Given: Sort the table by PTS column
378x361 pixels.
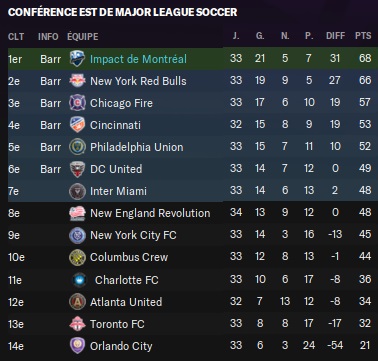Looking at the screenshot, I should [363, 36].
